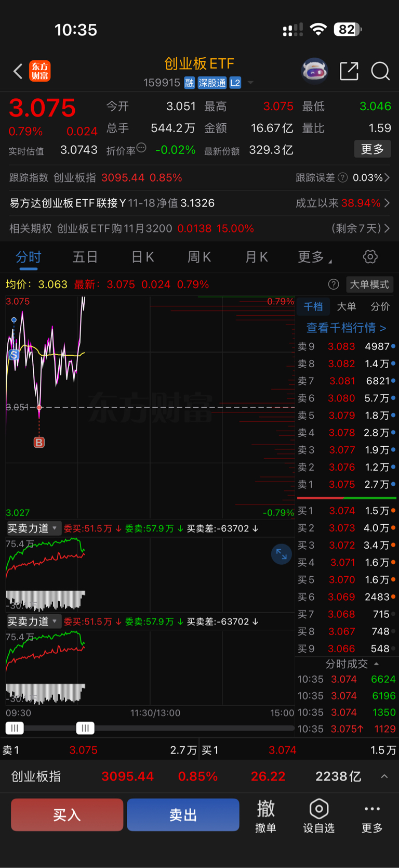Image resolution: width=399 pixels, height=868 pixels.
Task: Tap the 折价率 info icon
Action: coord(141,148)
